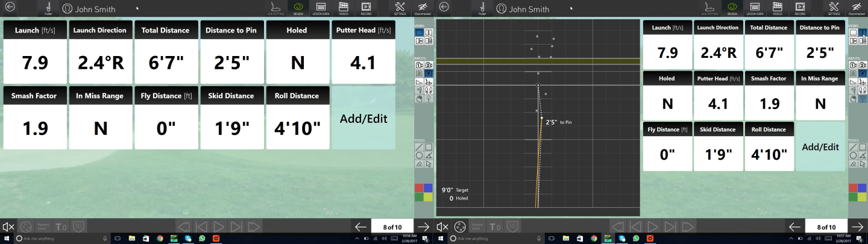Screen dimensions: 868x244
Task: Go to next shot in left window
Action: click(x=423, y=227)
